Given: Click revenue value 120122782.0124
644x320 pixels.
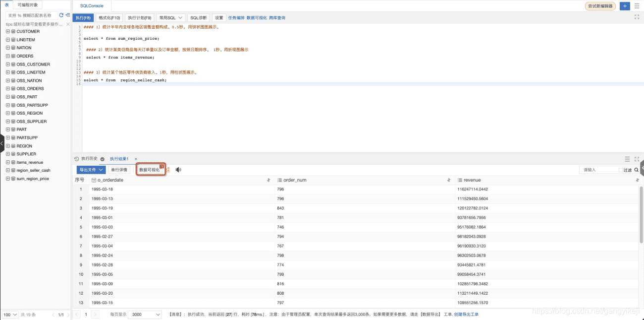Looking at the screenshot, I should click(473, 208).
